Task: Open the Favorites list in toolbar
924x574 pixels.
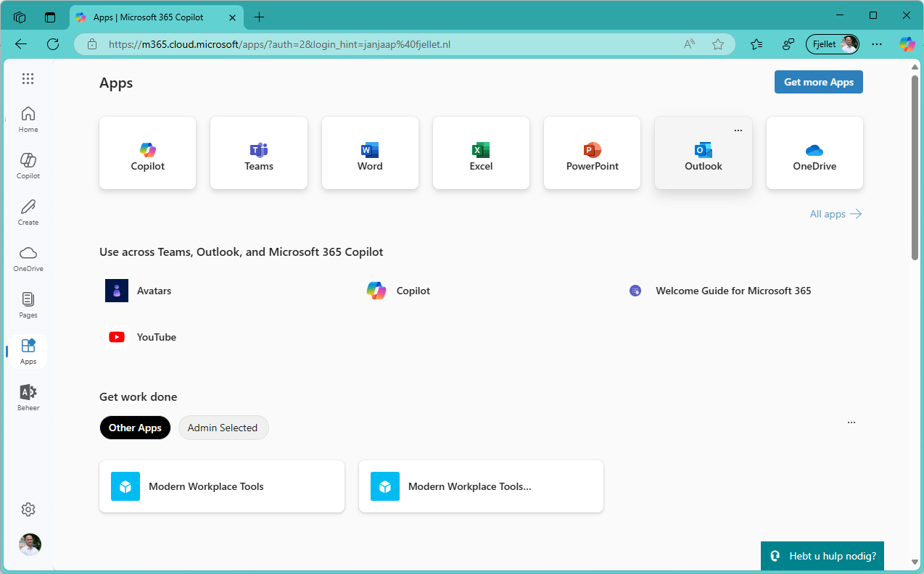Action: 756,44
